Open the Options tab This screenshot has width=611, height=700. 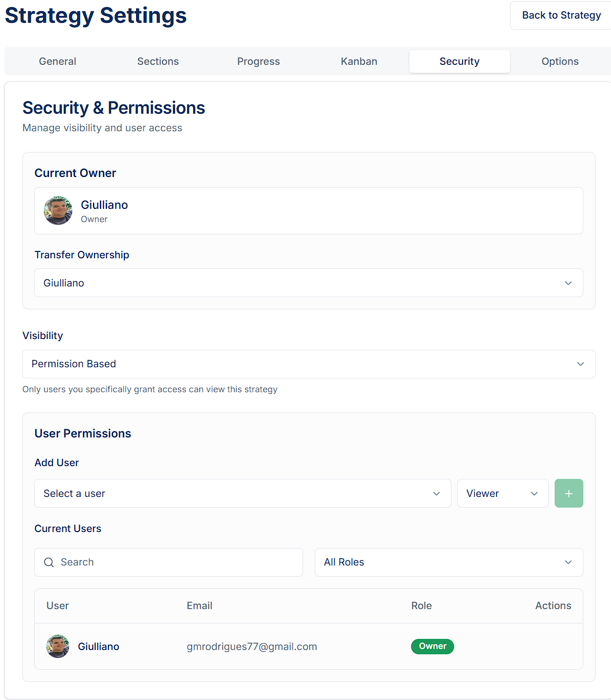tap(560, 61)
